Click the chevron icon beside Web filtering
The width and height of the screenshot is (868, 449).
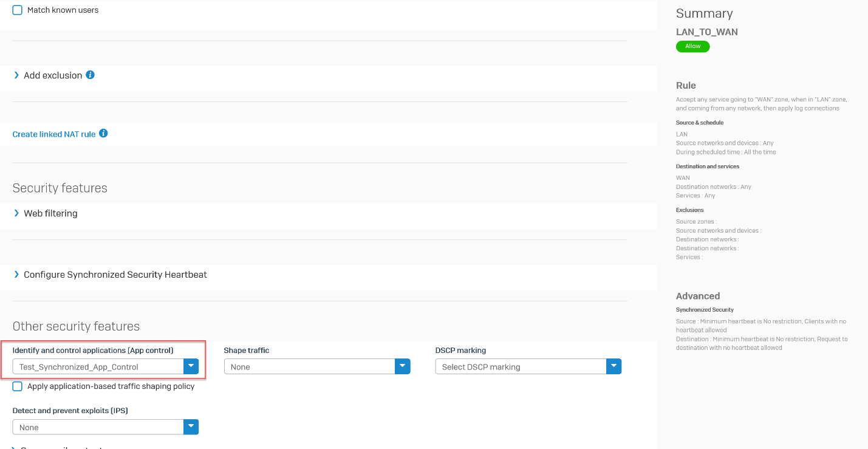16,213
